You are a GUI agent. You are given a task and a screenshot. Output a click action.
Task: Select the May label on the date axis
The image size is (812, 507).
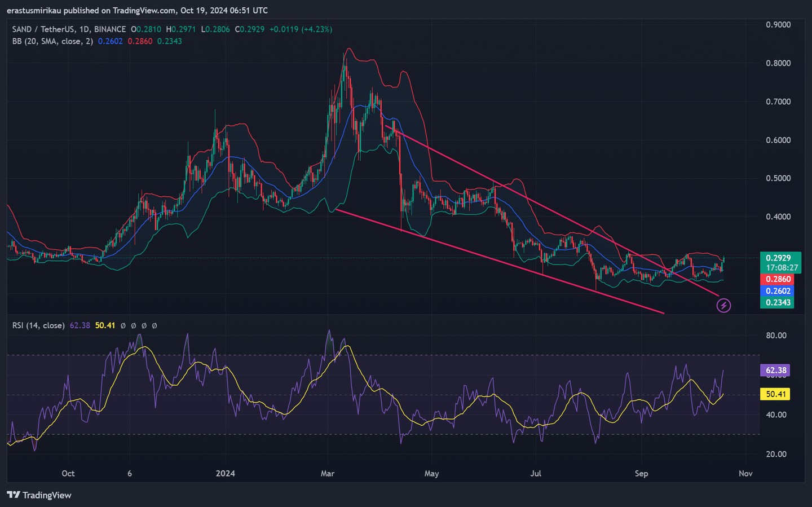tap(431, 474)
